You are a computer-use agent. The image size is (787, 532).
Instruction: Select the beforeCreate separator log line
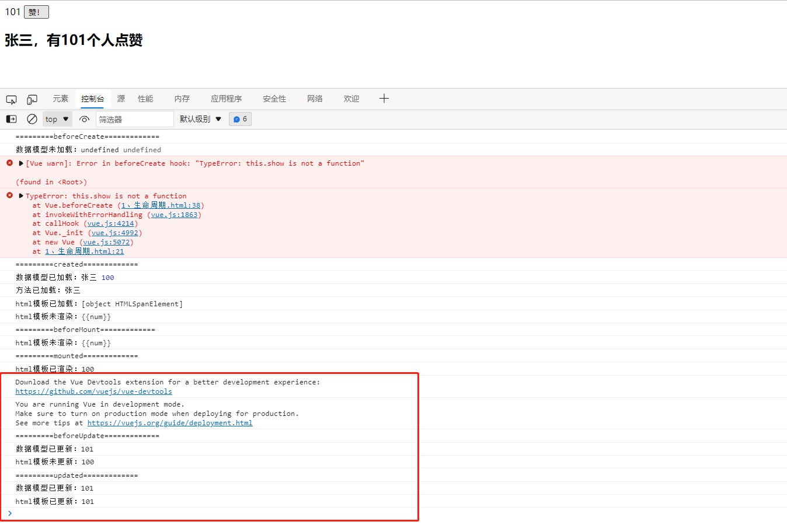(x=88, y=136)
